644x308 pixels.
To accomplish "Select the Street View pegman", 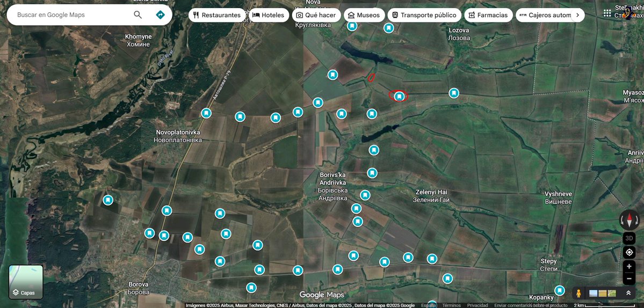I will 578,293.
